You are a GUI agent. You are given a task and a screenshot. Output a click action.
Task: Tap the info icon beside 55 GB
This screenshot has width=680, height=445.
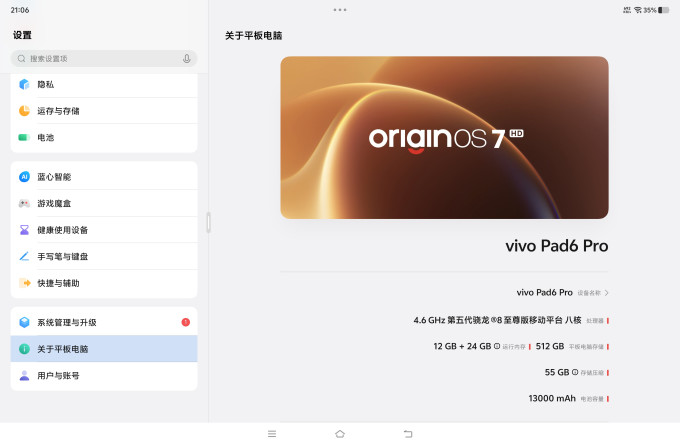pos(575,372)
